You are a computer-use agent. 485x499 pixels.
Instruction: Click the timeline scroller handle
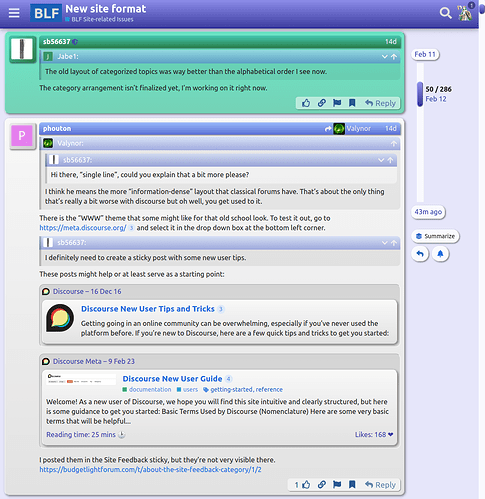(420, 94)
